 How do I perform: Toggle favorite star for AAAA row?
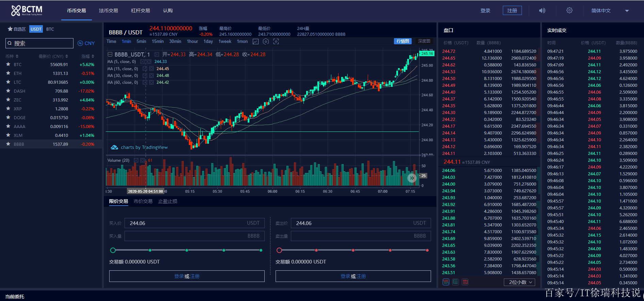[x=8, y=126]
